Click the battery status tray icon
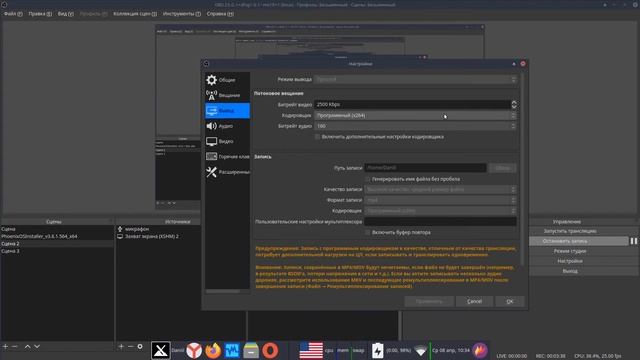 click(x=378, y=350)
